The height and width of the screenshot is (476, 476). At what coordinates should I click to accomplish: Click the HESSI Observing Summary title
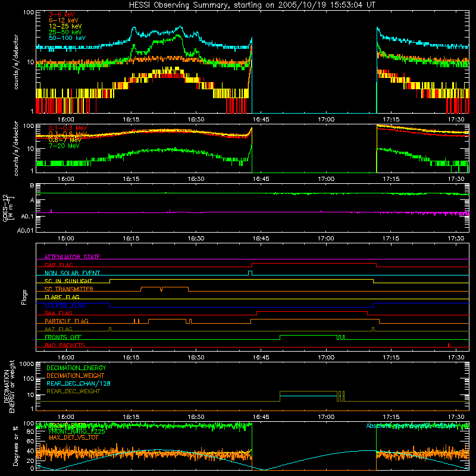tap(252, 5)
